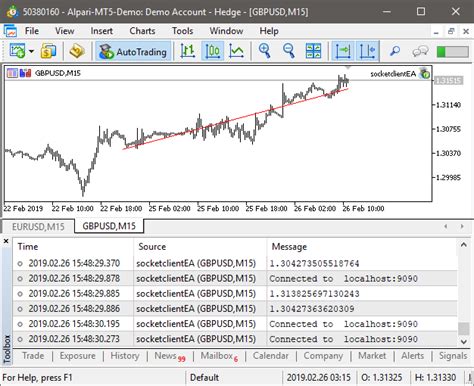Screen dimensions: 474x386
Task: Click the chart icon left of File menu
Action: coord(10,31)
